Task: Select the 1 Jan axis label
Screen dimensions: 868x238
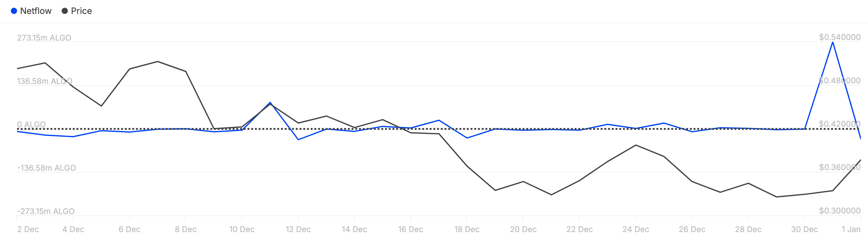Action: (851, 229)
